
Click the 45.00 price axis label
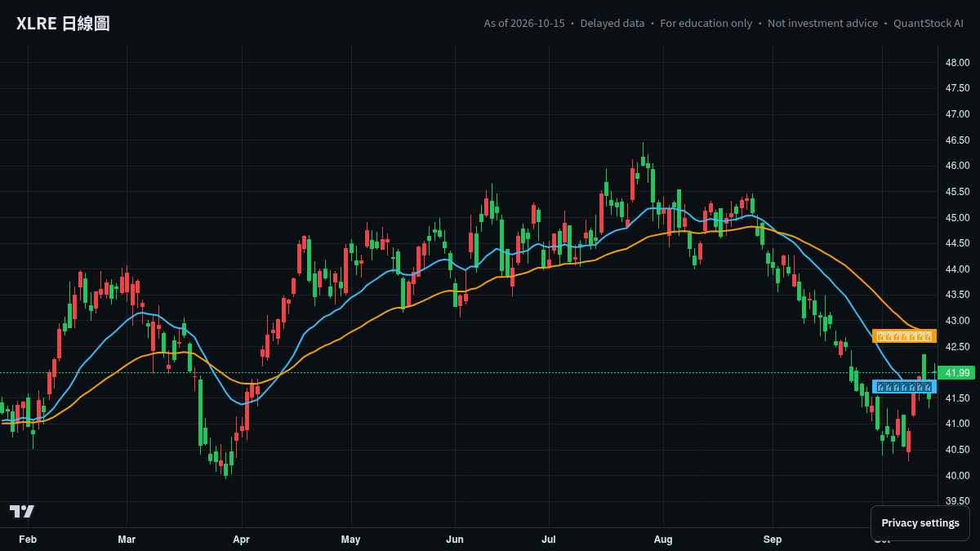958,218
